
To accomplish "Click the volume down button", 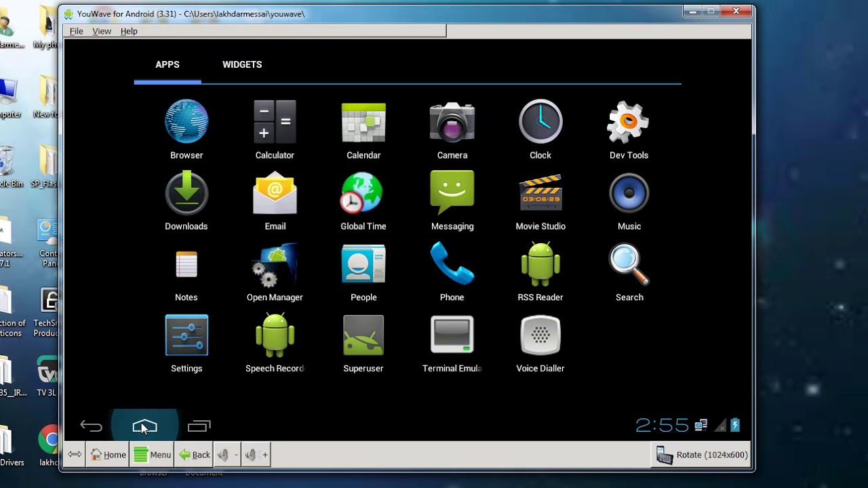I will pyautogui.click(x=227, y=455).
